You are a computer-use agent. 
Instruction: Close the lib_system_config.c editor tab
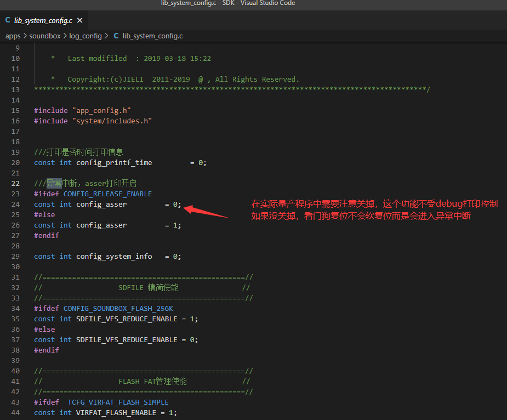click(79, 20)
